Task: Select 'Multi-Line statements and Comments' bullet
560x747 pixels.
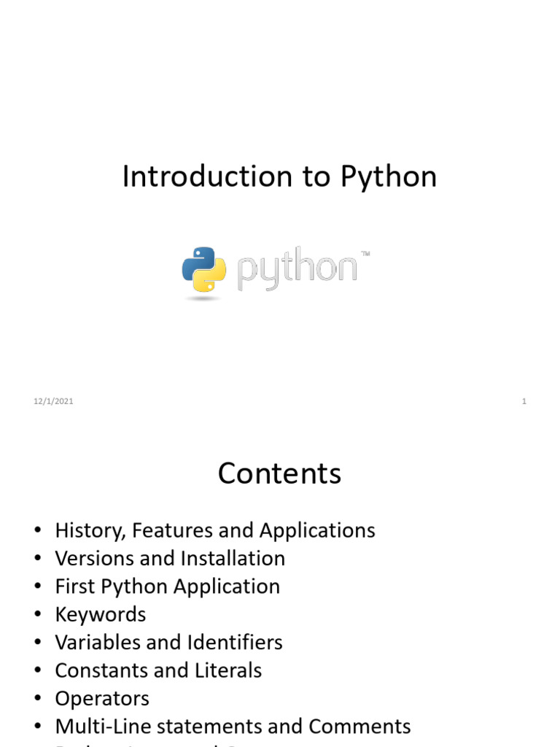Action: [233, 727]
